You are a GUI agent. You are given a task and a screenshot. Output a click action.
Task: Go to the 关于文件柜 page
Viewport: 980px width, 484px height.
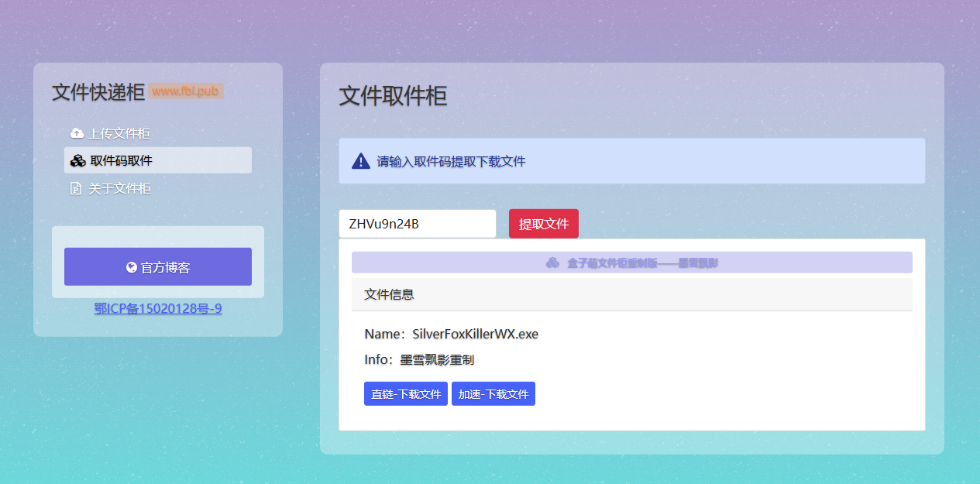[119, 189]
